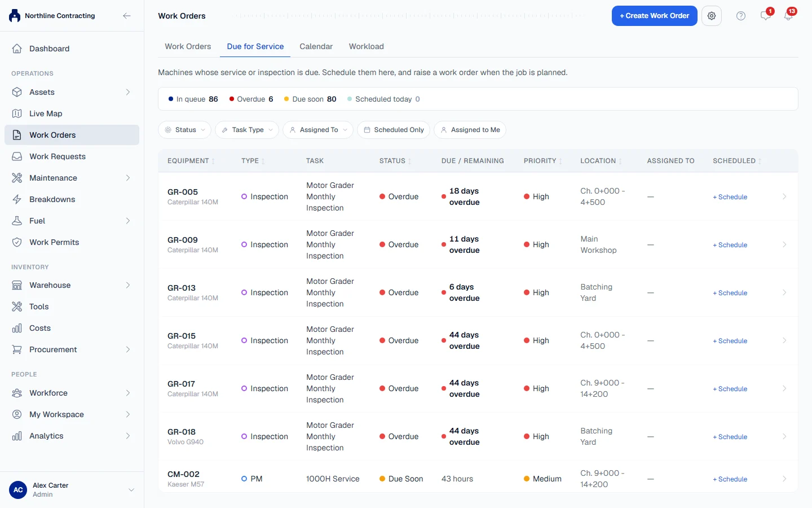Viewport: 812px width, 508px height.
Task: Filter by the Due soon 80 counter
Action: [x=310, y=99]
